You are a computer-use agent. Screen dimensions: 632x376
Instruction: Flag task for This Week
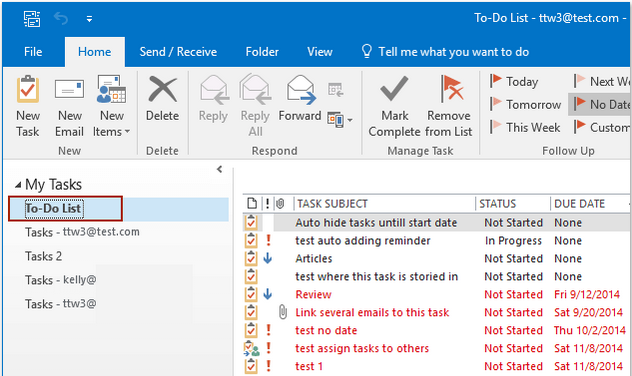point(525,127)
